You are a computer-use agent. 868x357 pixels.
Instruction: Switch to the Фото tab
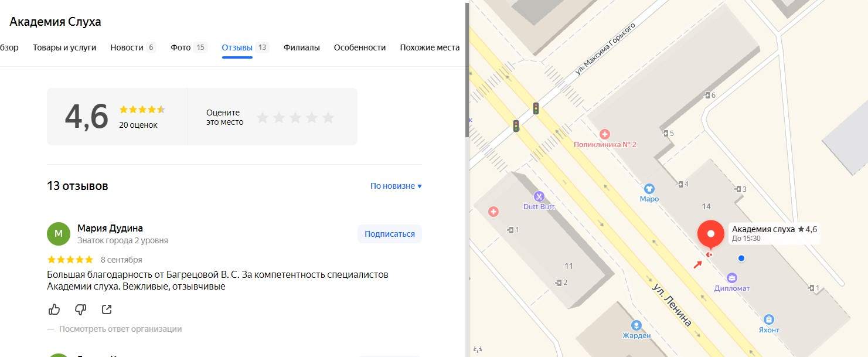[x=181, y=47]
